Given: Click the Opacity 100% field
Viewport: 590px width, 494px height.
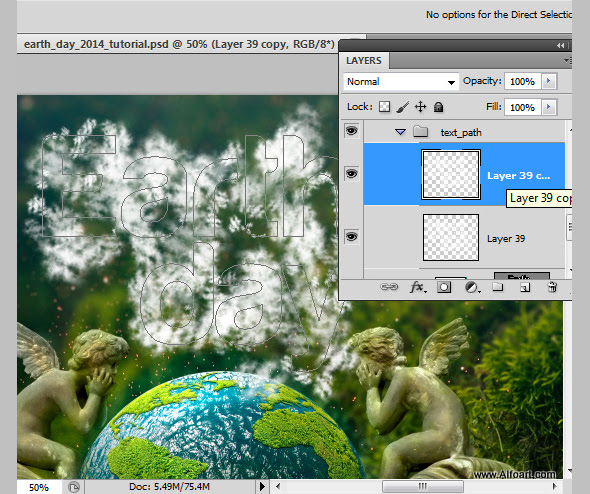Looking at the screenshot, I should pyautogui.click(x=522, y=81).
